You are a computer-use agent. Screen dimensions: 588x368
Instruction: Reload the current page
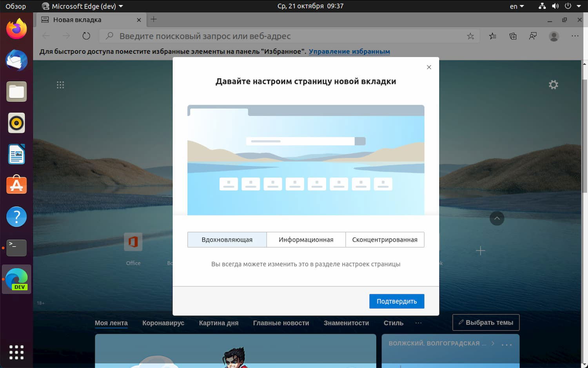point(86,36)
